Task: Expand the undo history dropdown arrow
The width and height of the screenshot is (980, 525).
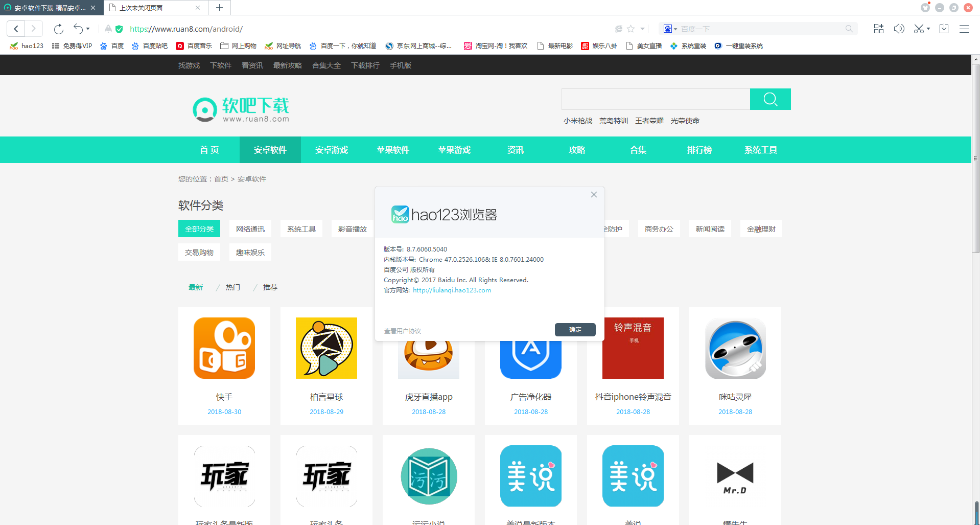Action: click(x=88, y=29)
